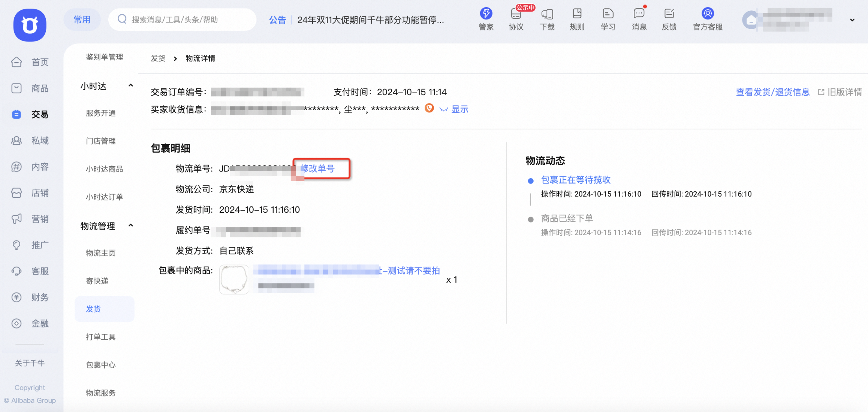The width and height of the screenshot is (868, 412).
Task: Open 财务 finance in sidebar
Action: pos(30,297)
